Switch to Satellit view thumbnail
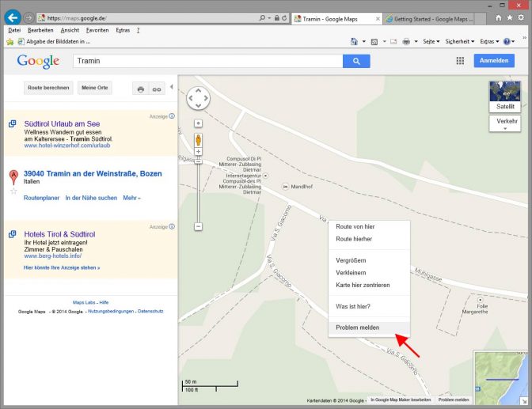The height and width of the screenshot is (409, 532). pyautogui.click(x=505, y=97)
